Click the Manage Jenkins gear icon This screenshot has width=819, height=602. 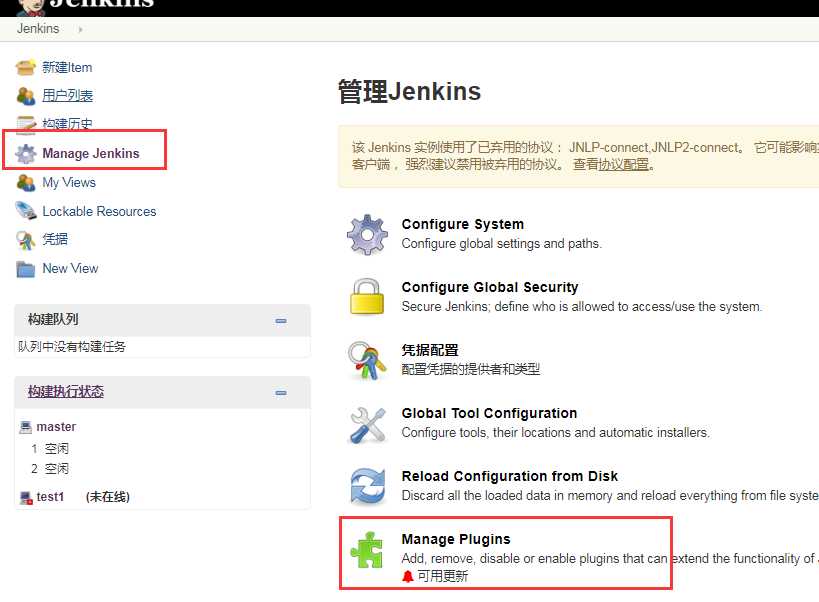[26, 154]
